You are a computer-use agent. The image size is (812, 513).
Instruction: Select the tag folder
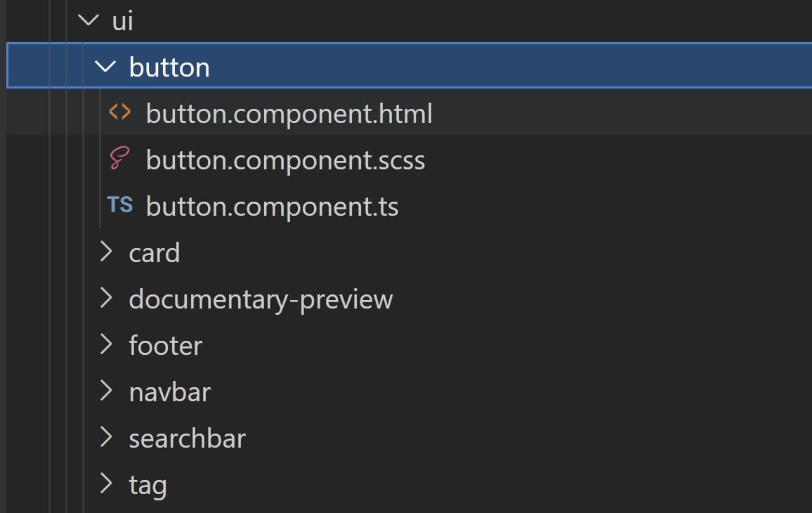(147, 484)
